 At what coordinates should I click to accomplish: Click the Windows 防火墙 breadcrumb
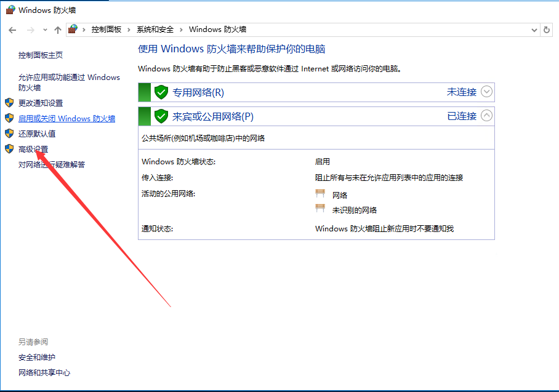tap(217, 30)
